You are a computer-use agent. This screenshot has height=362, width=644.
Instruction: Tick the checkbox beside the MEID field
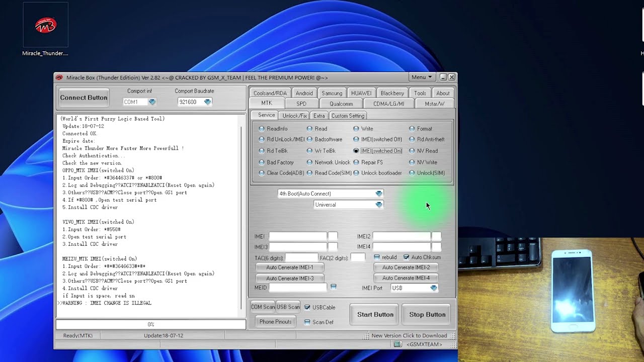[x=333, y=287]
